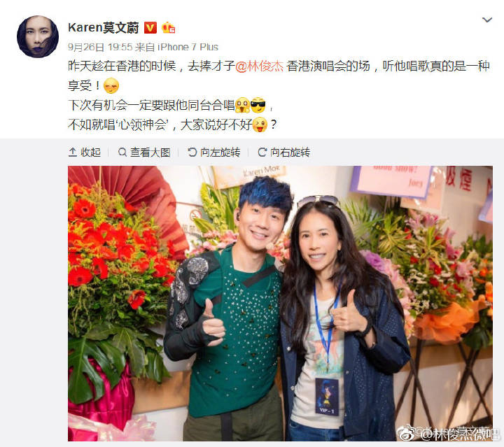Click the magnifier icon beside 查看大图
This screenshot has width=504, height=447.
click(x=122, y=152)
